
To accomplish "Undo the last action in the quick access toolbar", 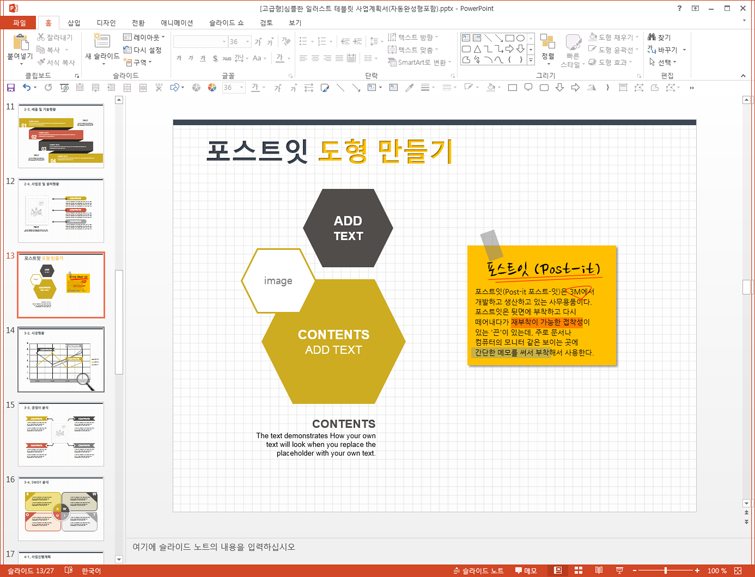I will click(27, 88).
